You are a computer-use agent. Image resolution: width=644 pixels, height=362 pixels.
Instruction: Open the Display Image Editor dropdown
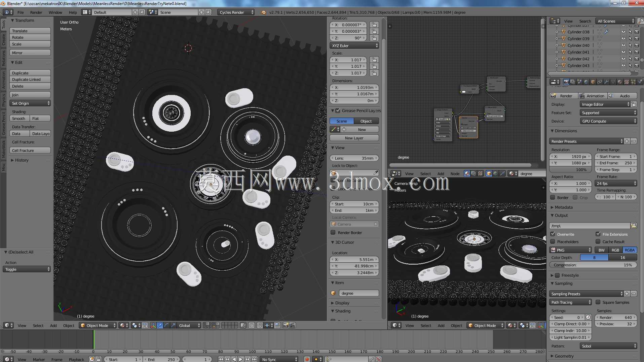click(605, 104)
